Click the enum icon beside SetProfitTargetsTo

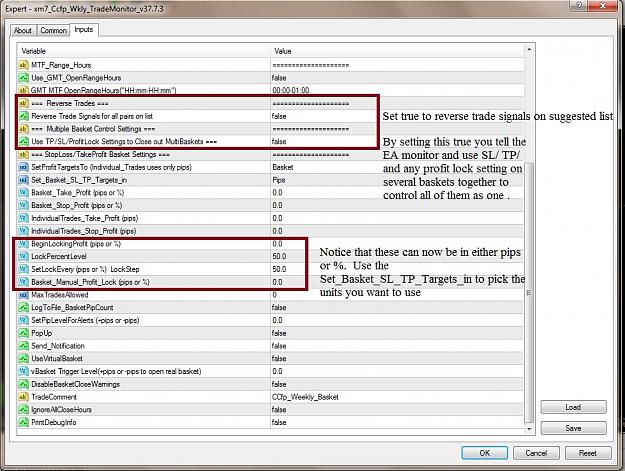[x=24, y=167]
